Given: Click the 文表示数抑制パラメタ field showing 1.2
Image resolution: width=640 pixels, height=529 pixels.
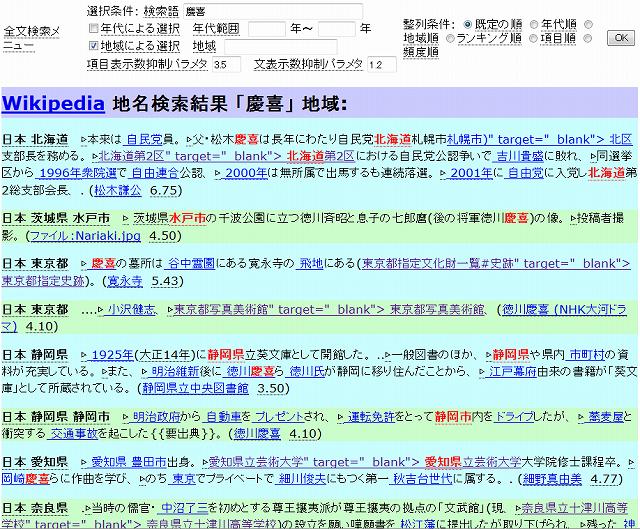Looking at the screenshot, I should 382,64.
